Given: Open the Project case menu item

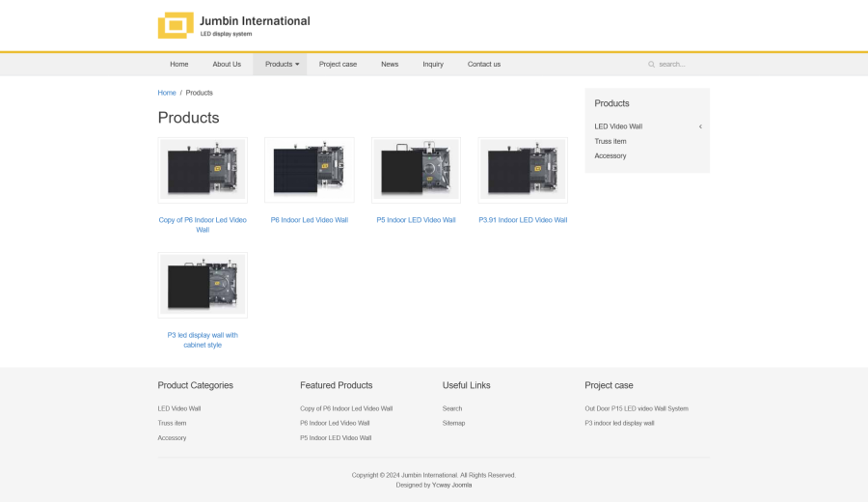Looking at the screenshot, I should [x=338, y=65].
